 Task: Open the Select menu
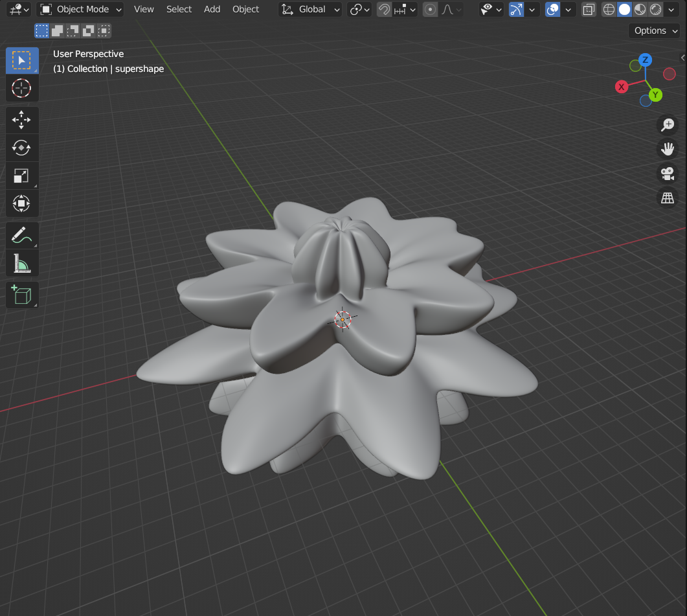tap(179, 9)
